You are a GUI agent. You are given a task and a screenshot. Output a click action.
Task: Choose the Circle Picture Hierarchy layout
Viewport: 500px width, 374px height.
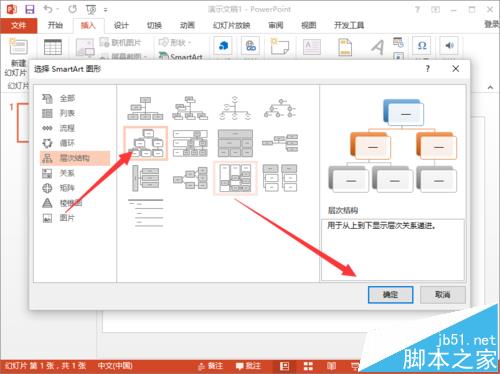[x=280, y=108]
